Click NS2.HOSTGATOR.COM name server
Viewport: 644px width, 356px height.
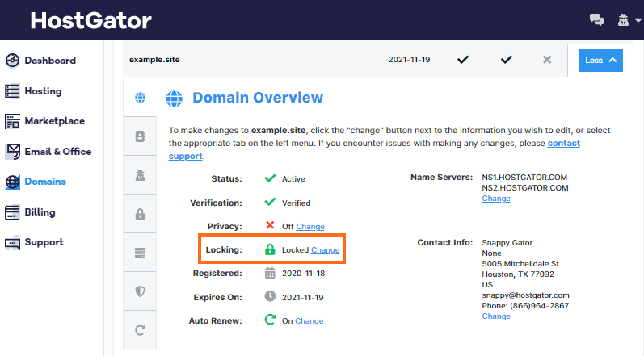525,188
